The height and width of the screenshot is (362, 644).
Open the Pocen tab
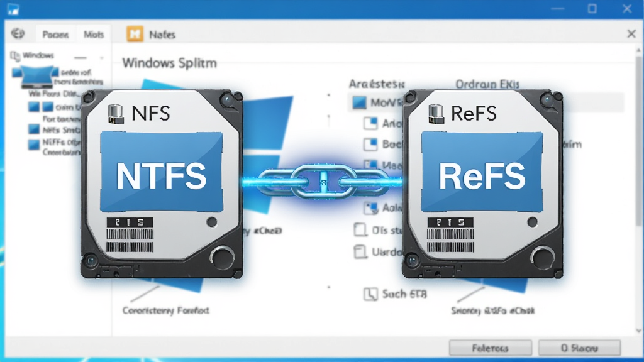tap(55, 35)
